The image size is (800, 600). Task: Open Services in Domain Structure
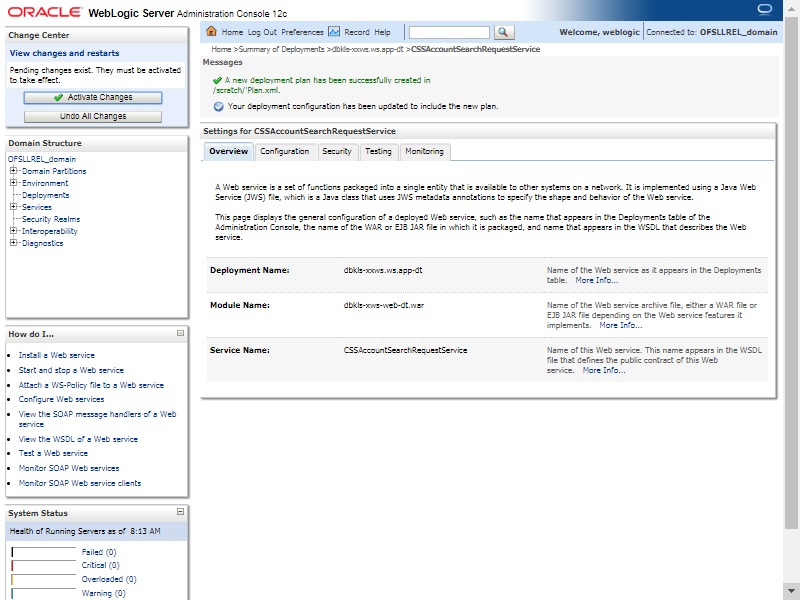37,207
